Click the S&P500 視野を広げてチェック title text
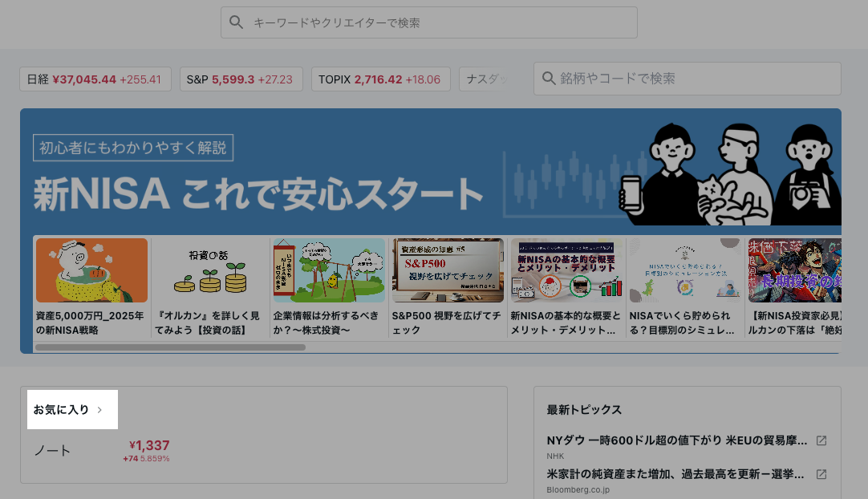Viewport: 868px width, 499px height. click(x=446, y=323)
